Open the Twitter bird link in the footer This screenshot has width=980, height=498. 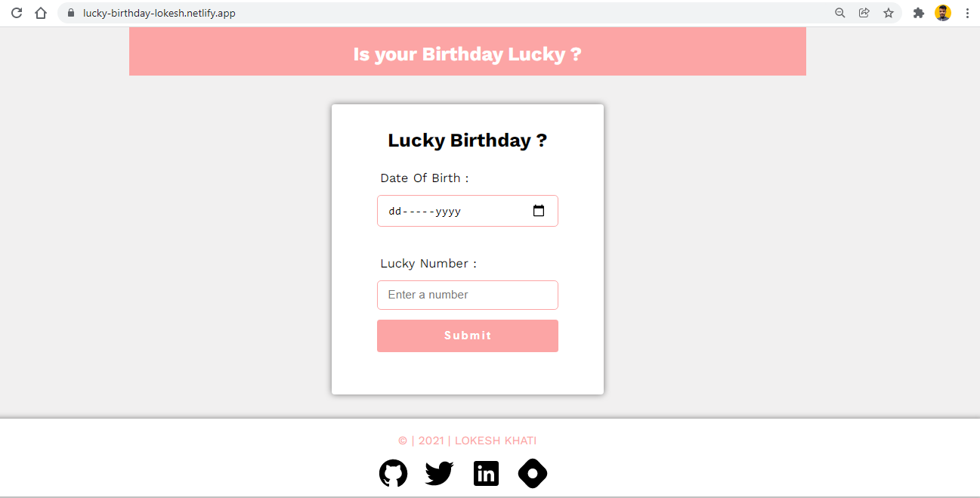439,474
